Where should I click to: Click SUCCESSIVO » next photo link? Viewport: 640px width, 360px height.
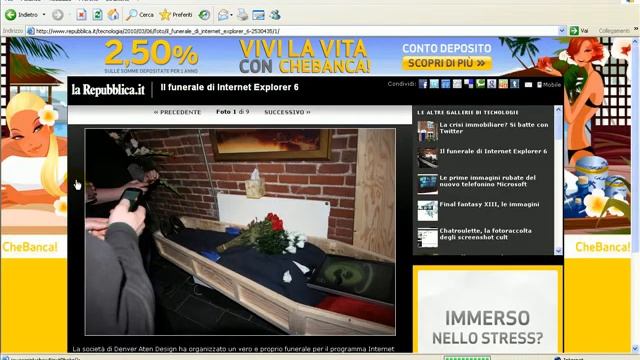pos(287,112)
